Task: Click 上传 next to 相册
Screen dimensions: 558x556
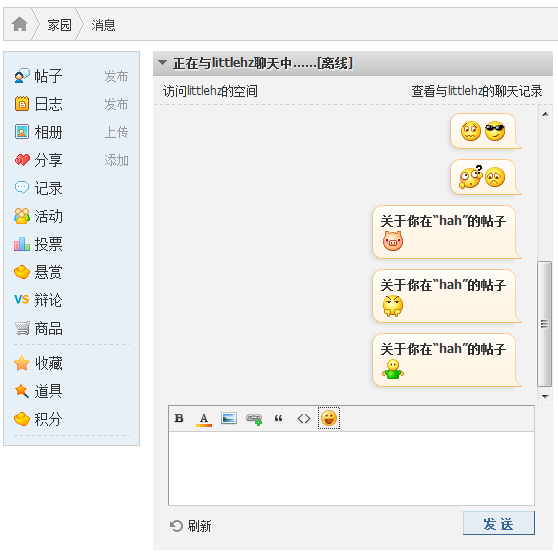Action: click(116, 132)
